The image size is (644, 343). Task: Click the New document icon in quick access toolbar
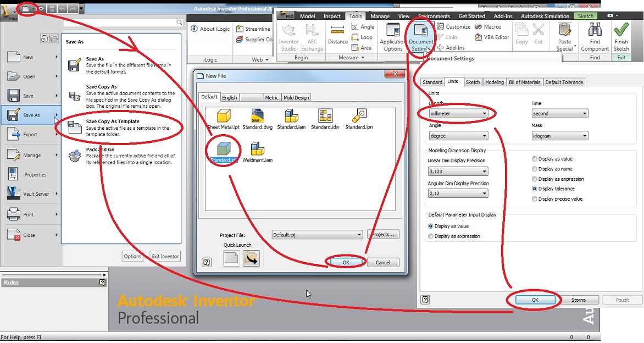(26, 9)
